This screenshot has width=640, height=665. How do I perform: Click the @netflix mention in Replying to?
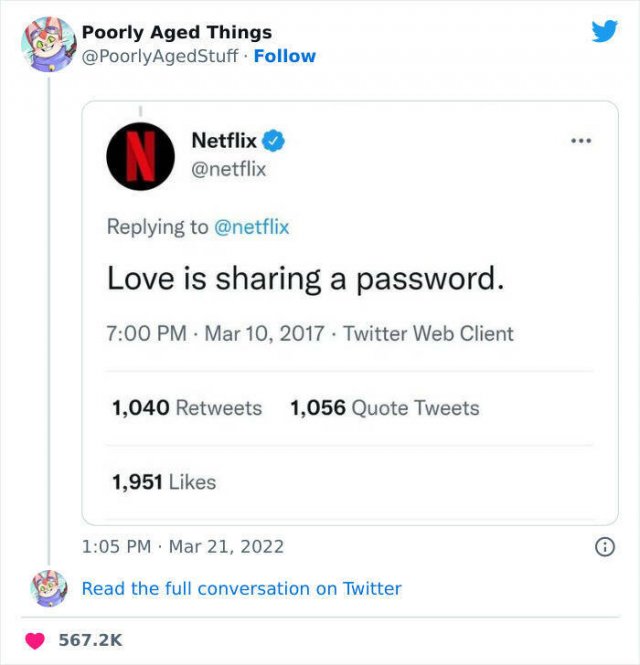pyautogui.click(x=252, y=227)
